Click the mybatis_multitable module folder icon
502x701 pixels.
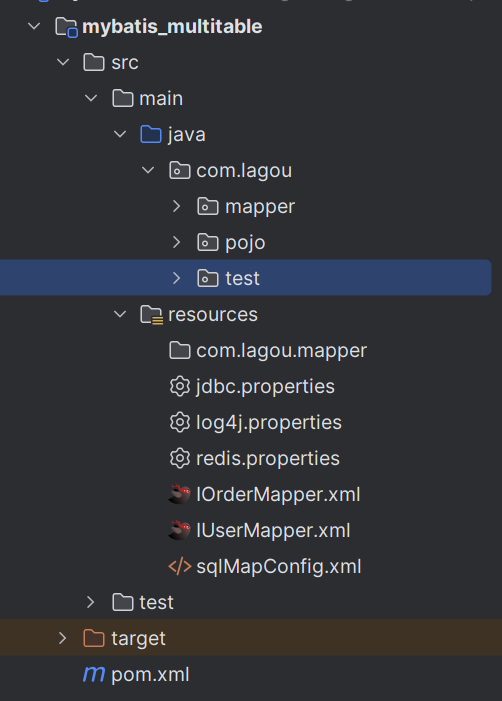67,27
